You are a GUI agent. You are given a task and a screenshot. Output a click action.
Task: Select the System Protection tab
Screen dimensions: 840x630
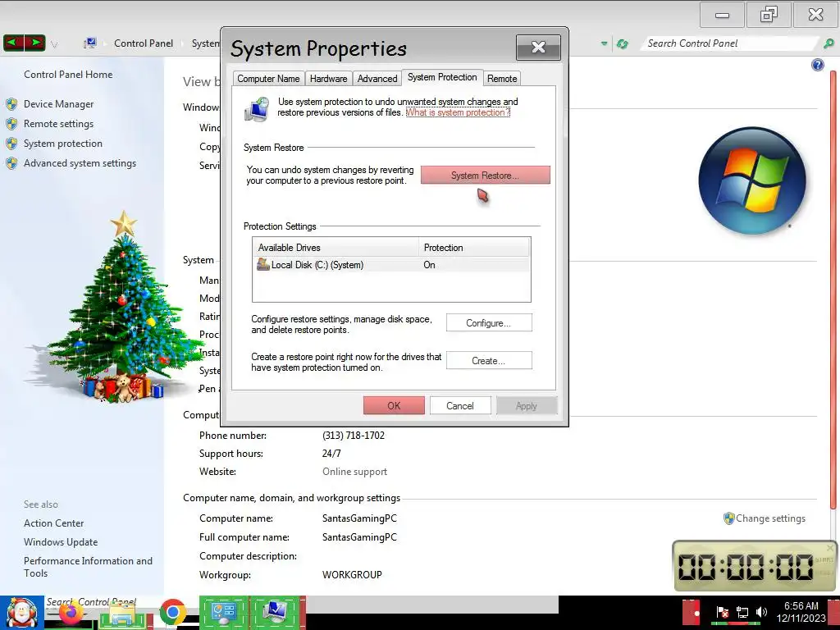point(442,77)
